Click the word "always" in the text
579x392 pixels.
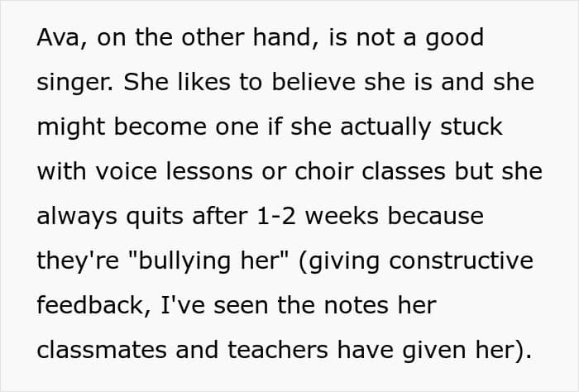pos(77,218)
